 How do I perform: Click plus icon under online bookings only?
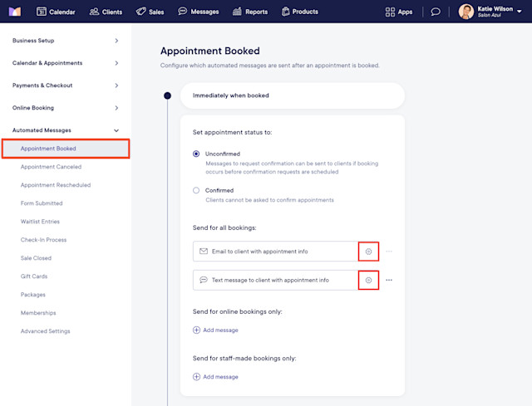pyautogui.click(x=196, y=330)
